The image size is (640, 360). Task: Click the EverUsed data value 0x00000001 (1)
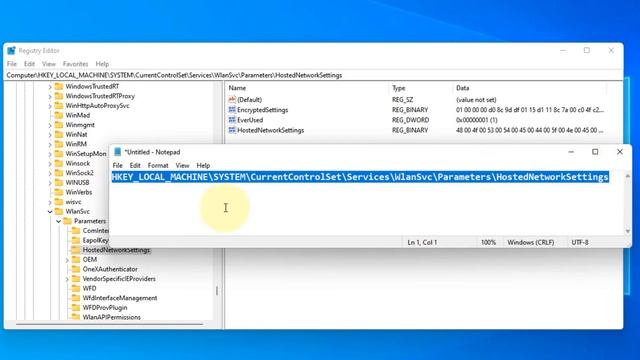pyautogui.click(x=477, y=120)
